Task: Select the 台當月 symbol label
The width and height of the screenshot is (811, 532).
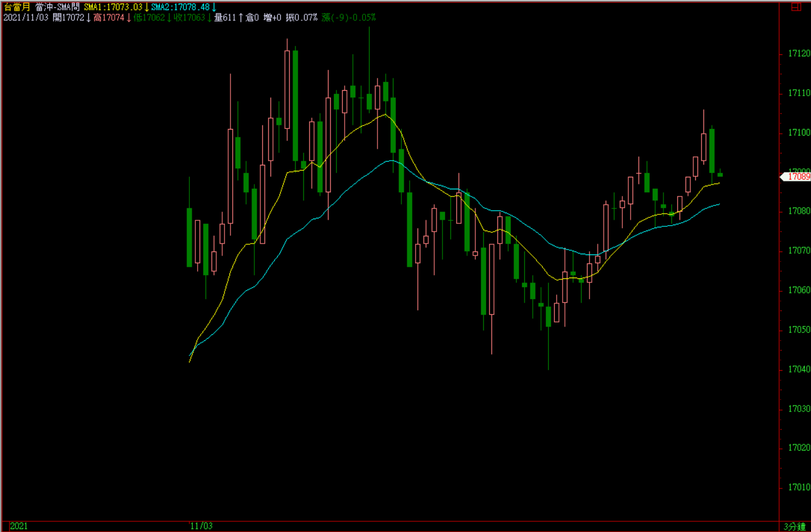Action: 17,7
